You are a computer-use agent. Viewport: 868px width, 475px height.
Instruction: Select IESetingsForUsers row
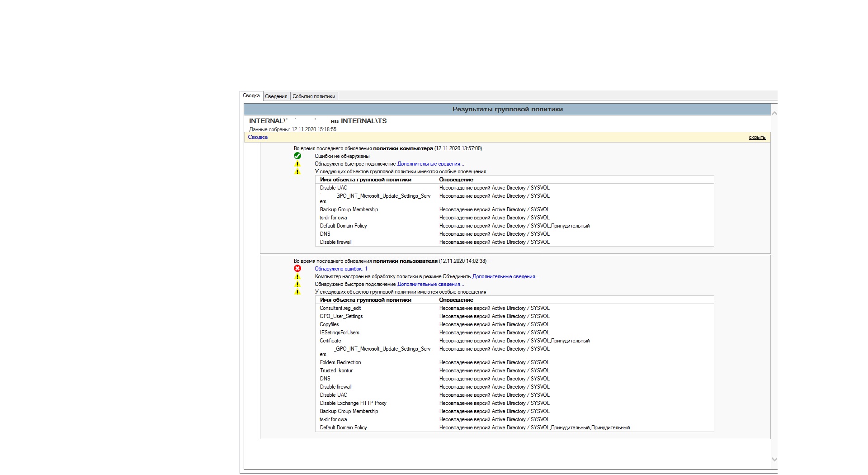[514, 332]
